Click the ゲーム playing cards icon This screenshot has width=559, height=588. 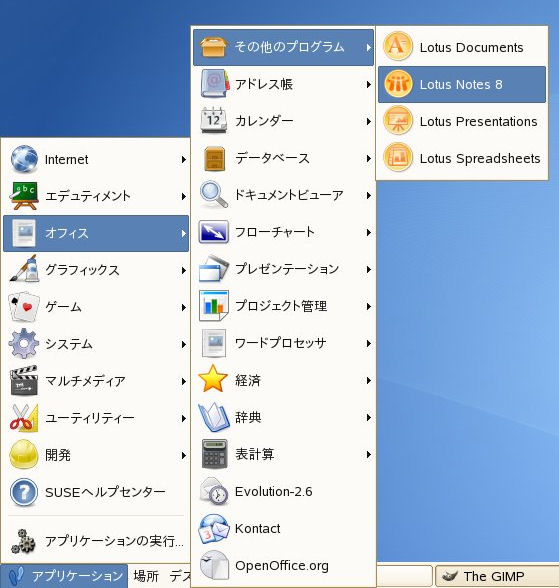(x=24, y=306)
